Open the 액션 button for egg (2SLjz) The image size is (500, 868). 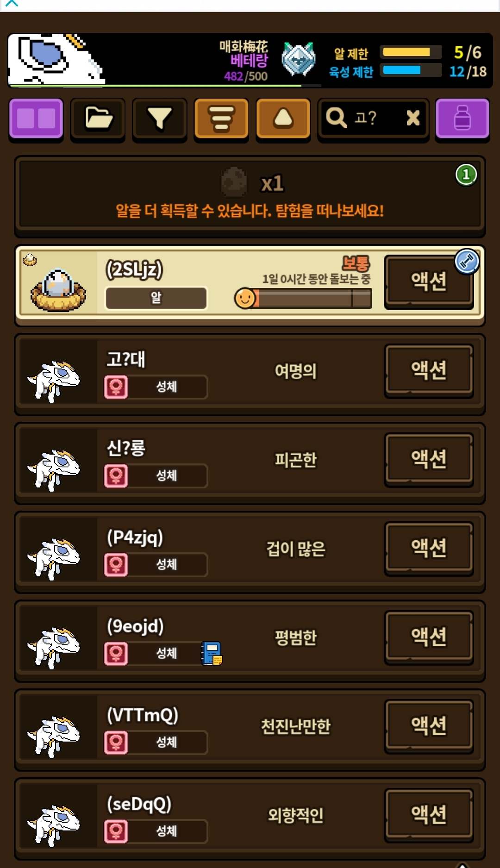429,282
